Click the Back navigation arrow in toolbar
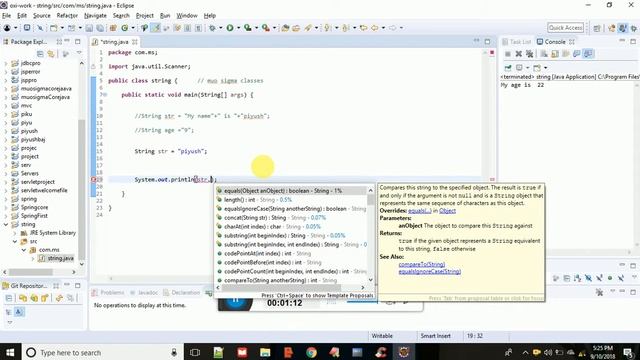 coord(374,28)
